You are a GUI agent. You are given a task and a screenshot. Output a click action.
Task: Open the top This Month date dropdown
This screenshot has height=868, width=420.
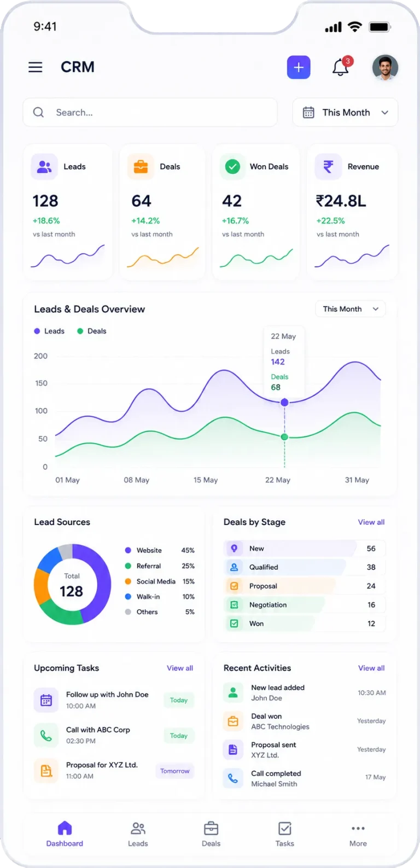(345, 112)
